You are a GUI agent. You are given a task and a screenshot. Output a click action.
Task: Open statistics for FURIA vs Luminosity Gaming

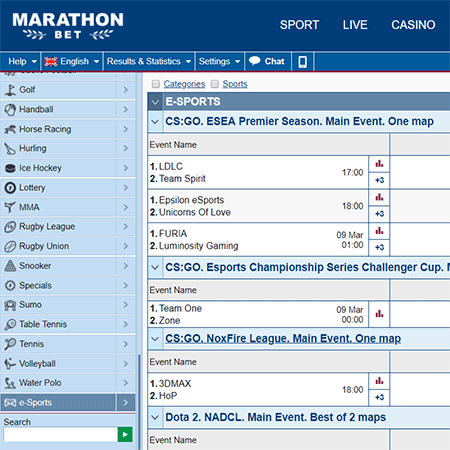click(x=379, y=231)
